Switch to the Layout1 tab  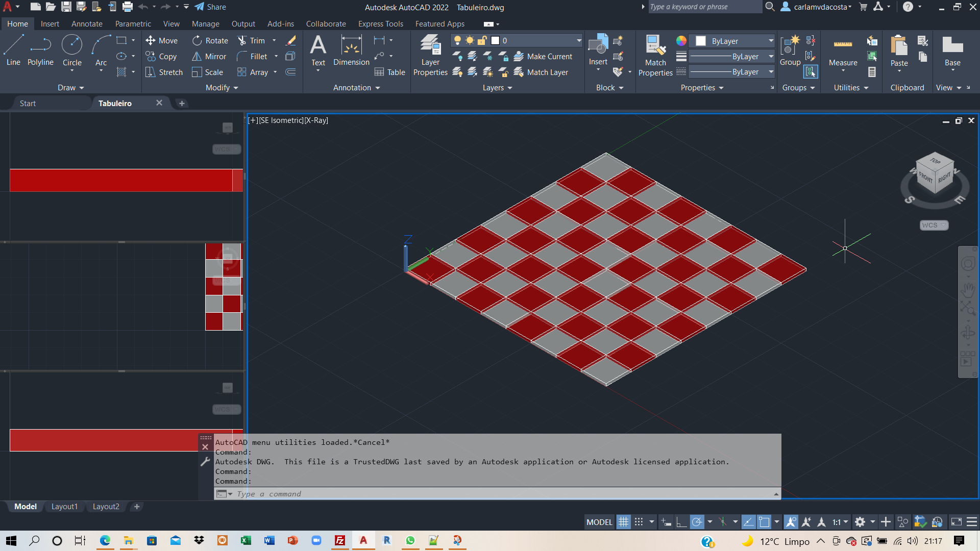pyautogui.click(x=65, y=507)
